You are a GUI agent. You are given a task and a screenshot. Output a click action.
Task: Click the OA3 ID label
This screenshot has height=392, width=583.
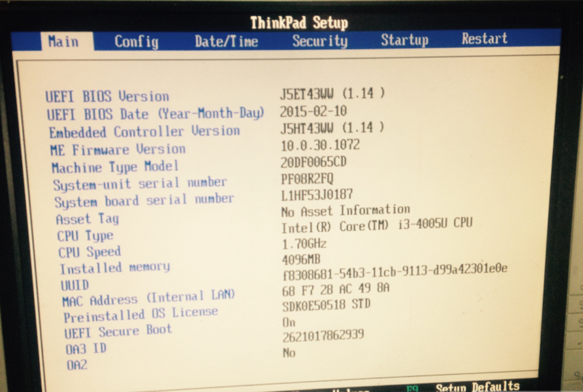pyautogui.click(x=86, y=349)
